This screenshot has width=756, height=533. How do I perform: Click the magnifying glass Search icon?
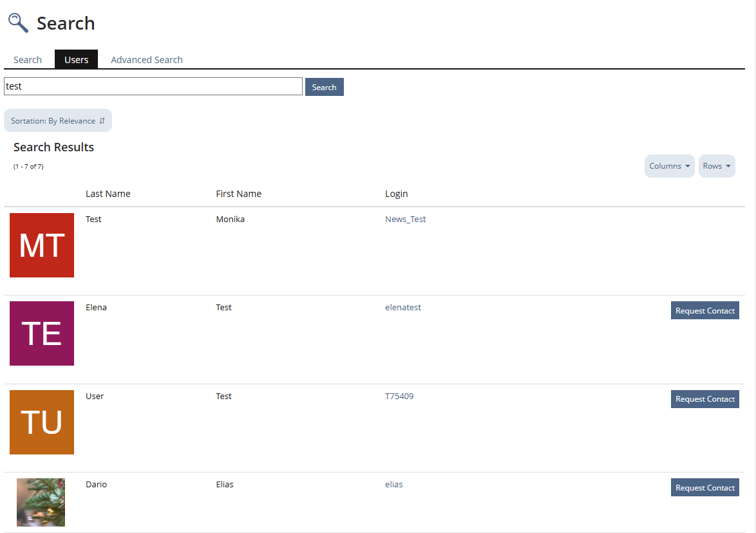click(x=18, y=23)
